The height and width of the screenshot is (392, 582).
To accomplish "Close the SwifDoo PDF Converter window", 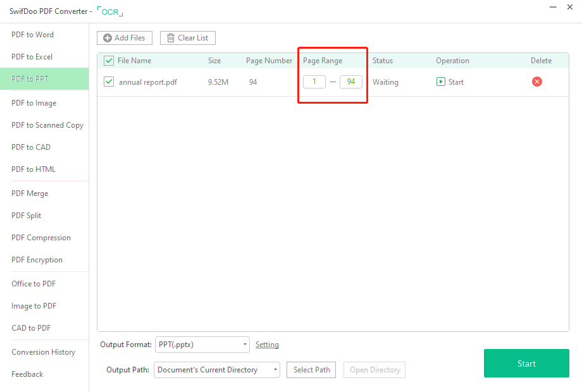I will [570, 7].
